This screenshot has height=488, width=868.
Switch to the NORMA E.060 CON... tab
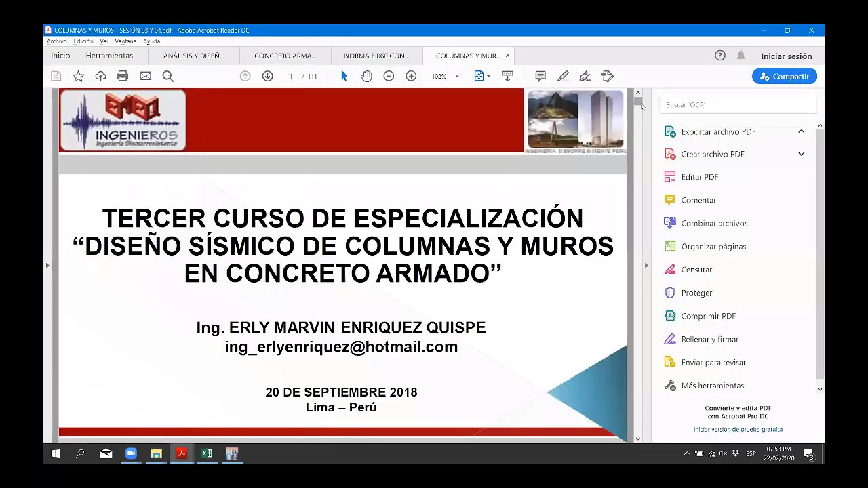tap(376, 56)
